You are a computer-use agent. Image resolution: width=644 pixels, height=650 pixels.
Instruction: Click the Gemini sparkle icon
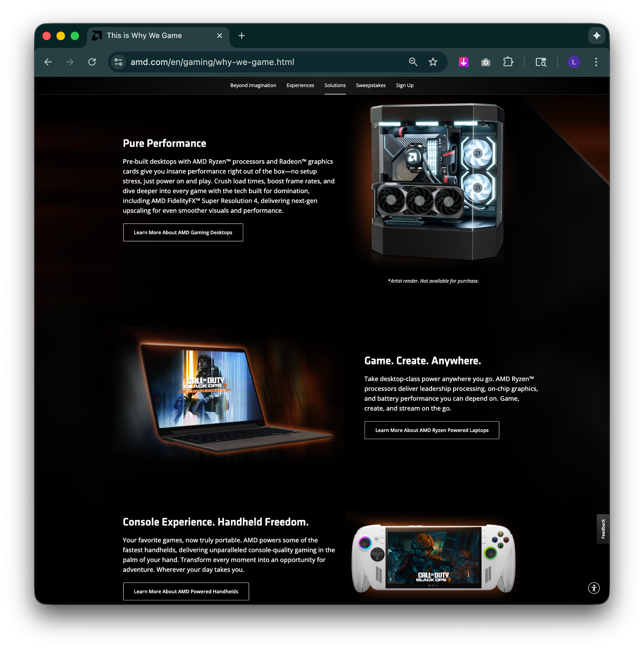pos(597,36)
